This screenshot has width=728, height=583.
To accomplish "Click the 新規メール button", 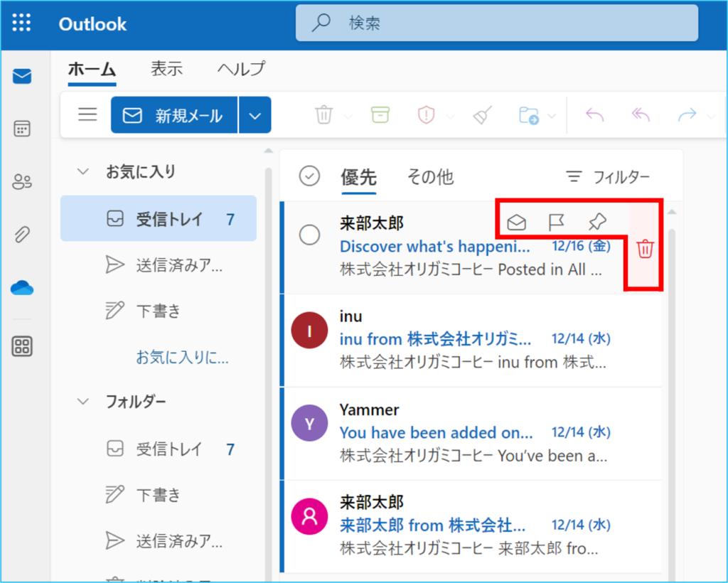I will 173,115.
